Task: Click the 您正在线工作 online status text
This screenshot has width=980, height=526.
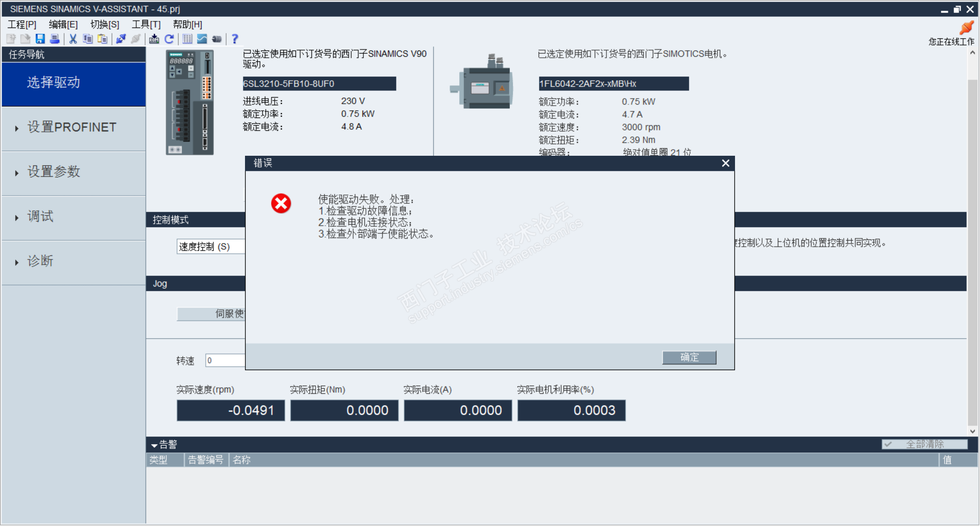Action: click(x=951, y=42)
